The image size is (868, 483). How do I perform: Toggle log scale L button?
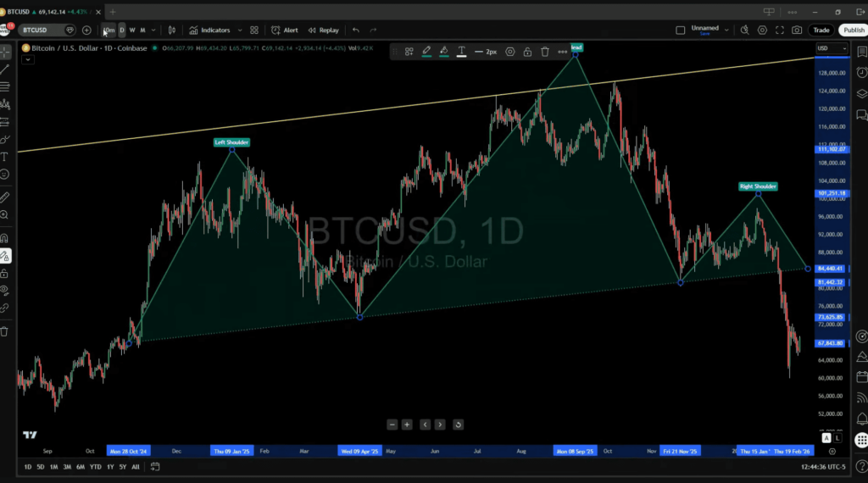click(x=837, y=438)
